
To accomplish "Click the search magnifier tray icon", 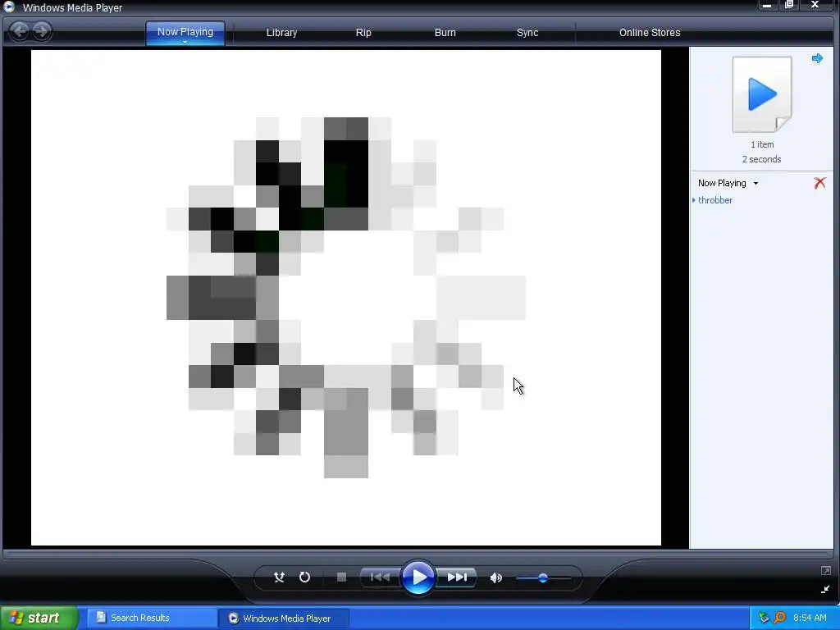I will pos(779,618).
